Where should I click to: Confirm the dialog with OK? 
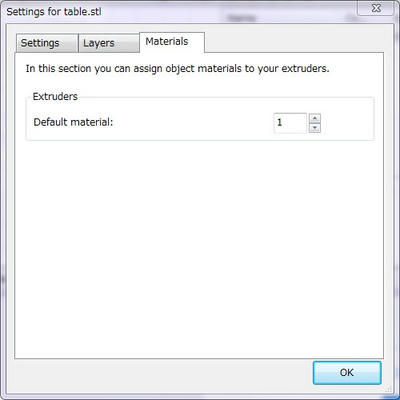pos(347,373)
